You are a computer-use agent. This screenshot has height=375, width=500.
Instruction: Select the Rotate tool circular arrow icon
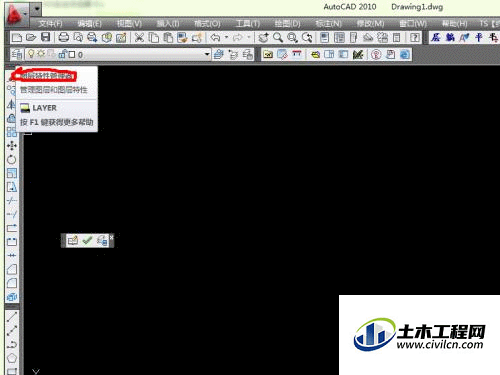(x=12, y=159)
